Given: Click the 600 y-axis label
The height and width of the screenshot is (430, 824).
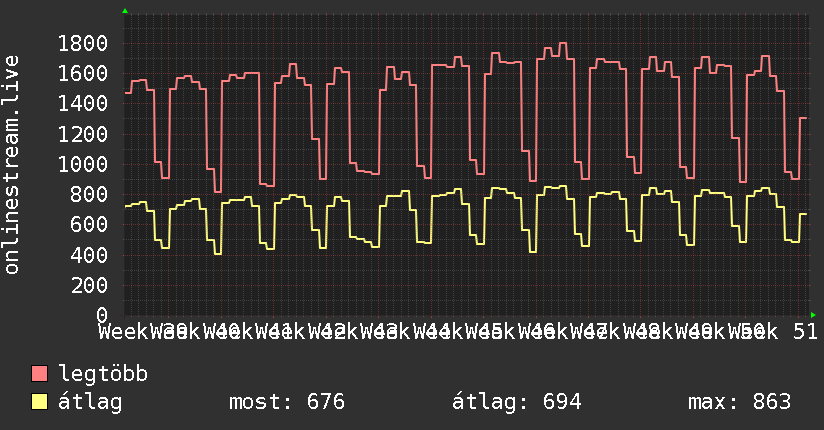Looking at the screenshot, I should pyautogui.click(x=89, y=225).
